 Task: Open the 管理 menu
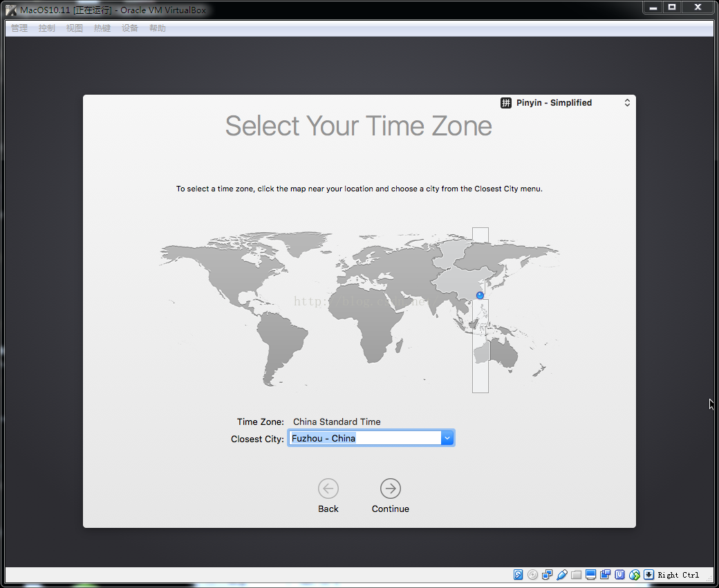[x=19, y=28]
